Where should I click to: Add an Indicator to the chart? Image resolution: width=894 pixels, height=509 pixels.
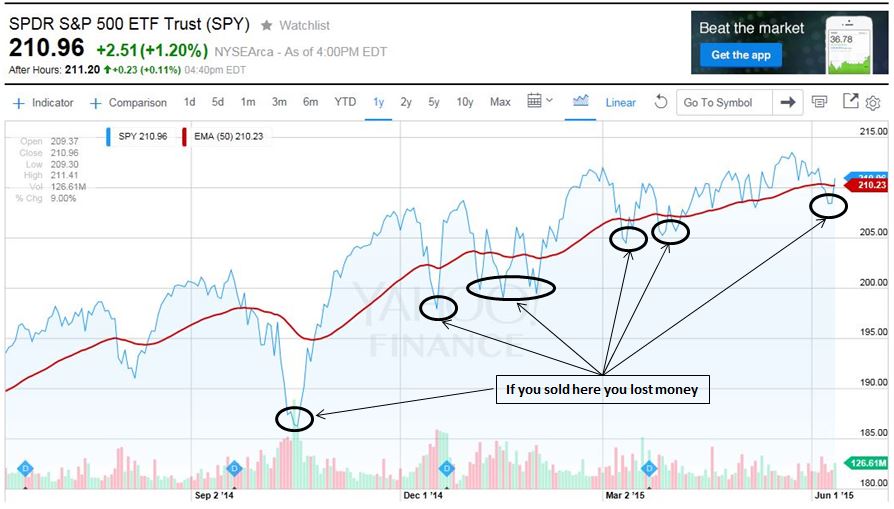pos(44,102)
